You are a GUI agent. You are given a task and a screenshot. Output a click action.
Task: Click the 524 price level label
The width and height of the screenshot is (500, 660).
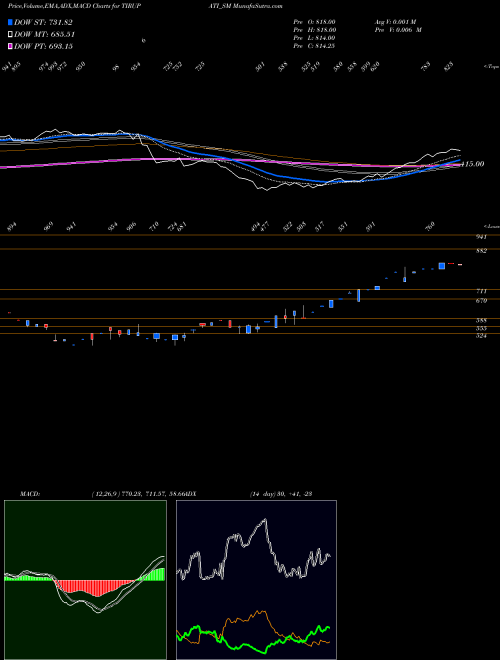click(x=481, y=336)
